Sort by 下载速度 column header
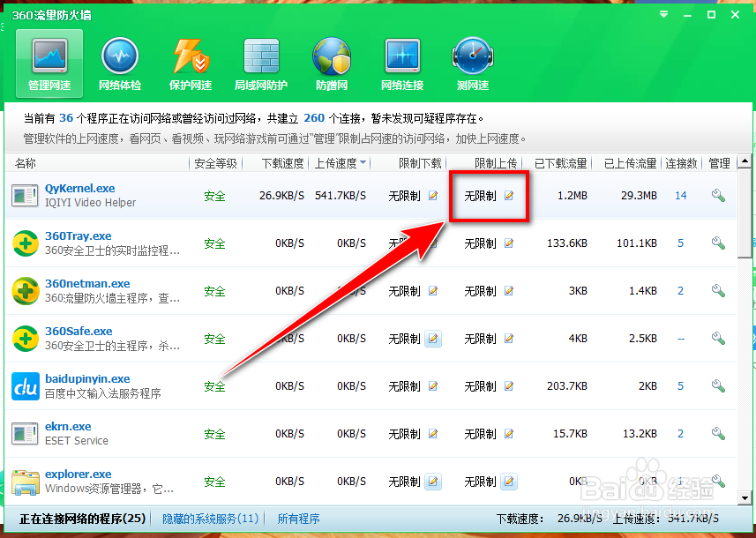Image resolution: width=756 pixels, height=538 pixels. [x=282, y=163]
